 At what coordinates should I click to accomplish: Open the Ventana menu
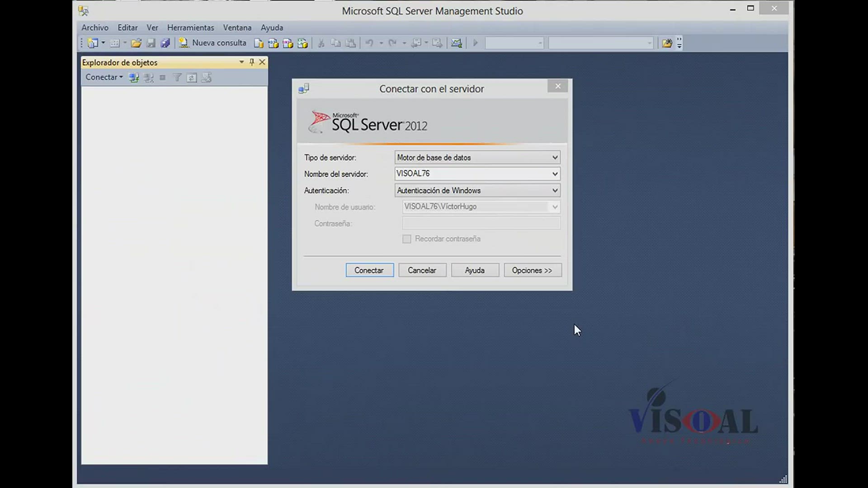click(237, 28)
